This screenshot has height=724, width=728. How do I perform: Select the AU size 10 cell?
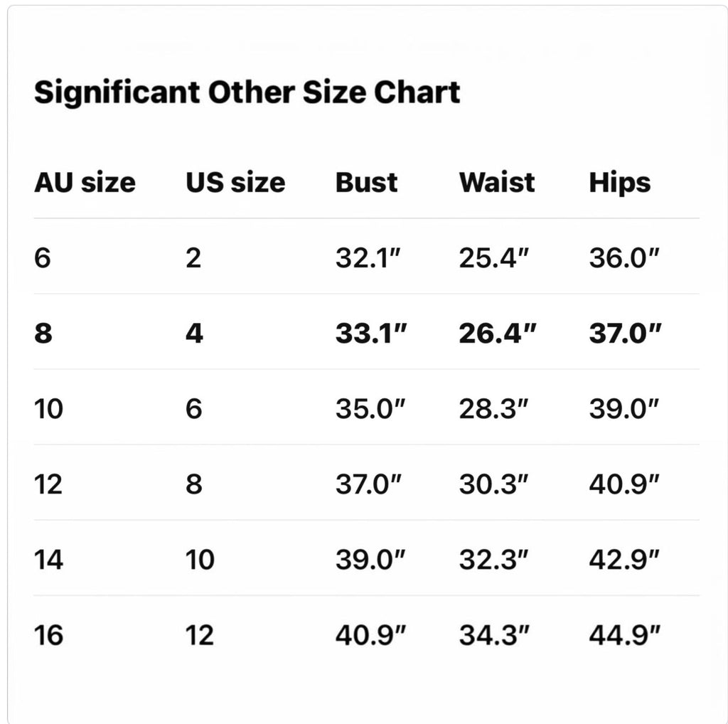(48, 409)
